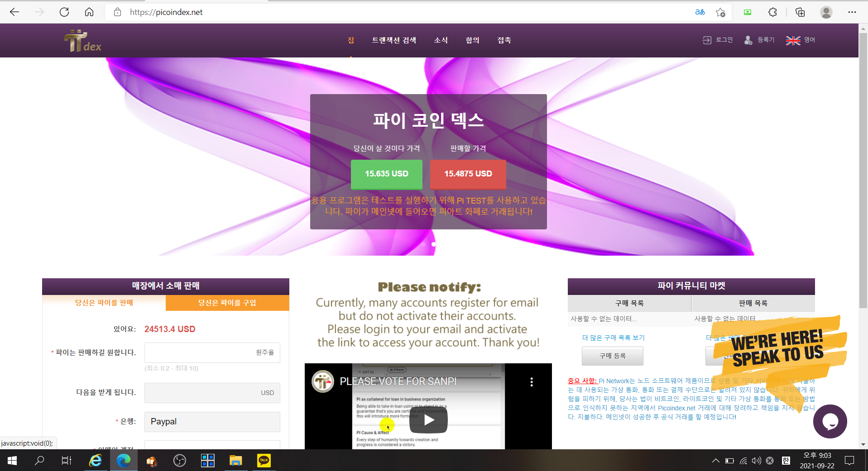The height and width of the screenshot is (471, 868).
Task: Click the green 15.635 USD buy price button
Action: click(x=387, y=174)
